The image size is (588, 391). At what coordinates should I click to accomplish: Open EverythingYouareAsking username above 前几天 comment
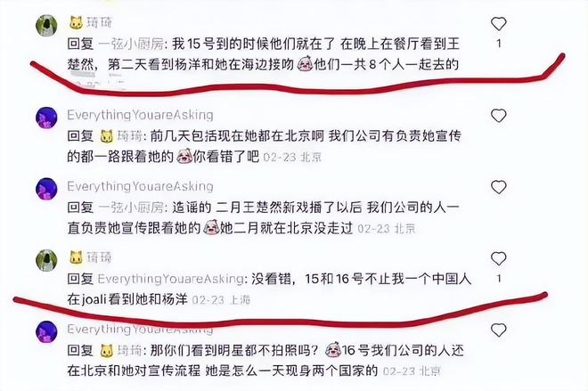point(140,115)
